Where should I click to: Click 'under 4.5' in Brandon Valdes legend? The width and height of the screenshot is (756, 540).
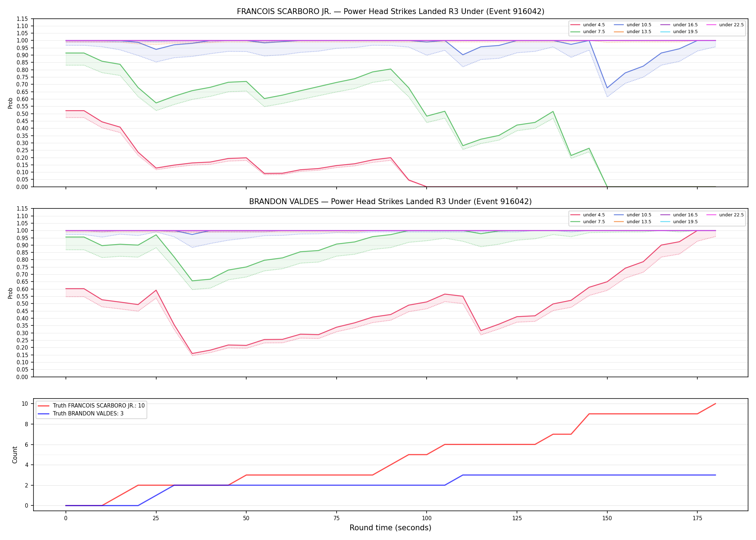pos(594,215)
